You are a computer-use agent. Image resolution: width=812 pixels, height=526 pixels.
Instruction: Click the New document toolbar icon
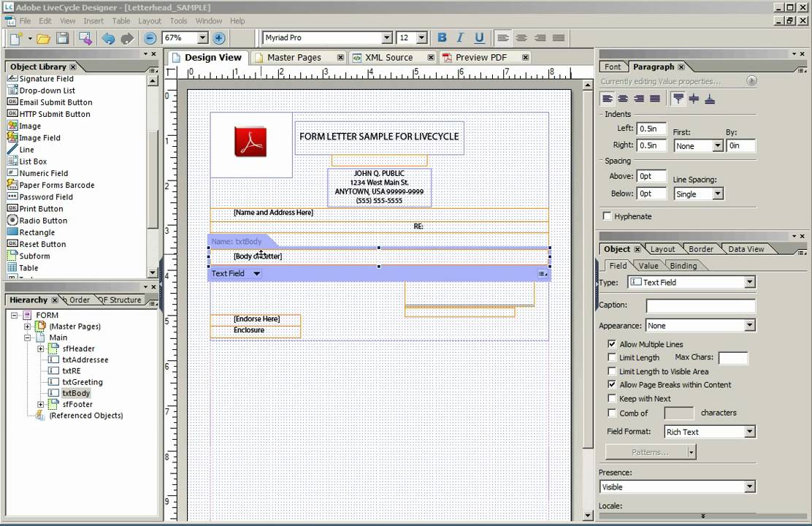pyautogui.click(x=17, y=38)
